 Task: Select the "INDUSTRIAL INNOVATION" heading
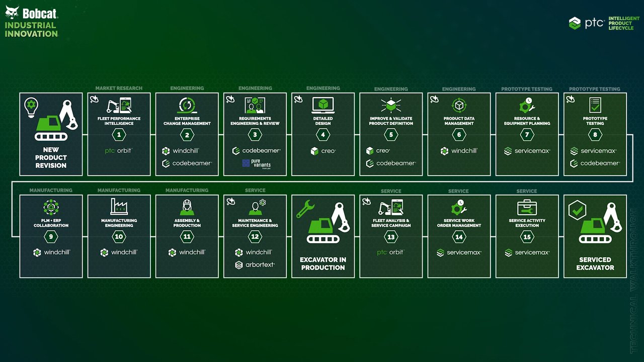click(x=31, y=30)
